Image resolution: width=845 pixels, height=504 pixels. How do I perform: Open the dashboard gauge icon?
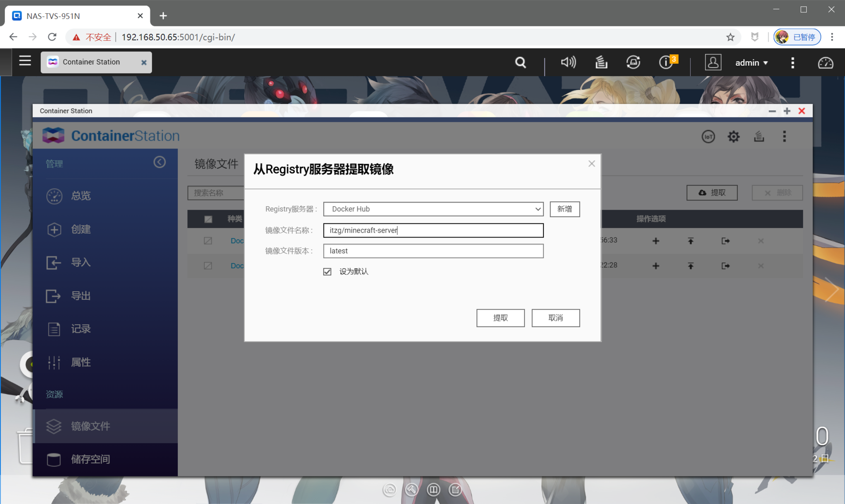point(825,63)
